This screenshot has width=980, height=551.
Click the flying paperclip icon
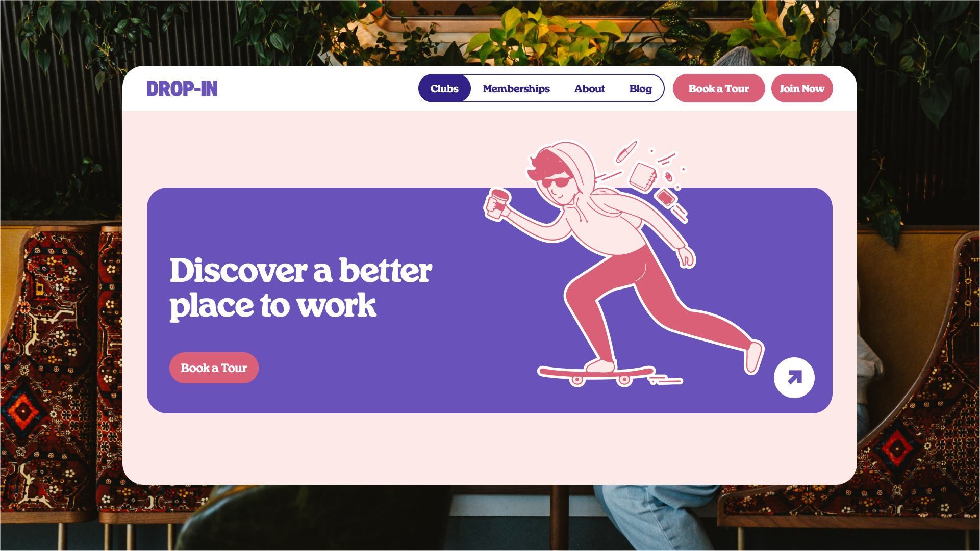pos(668,177)
